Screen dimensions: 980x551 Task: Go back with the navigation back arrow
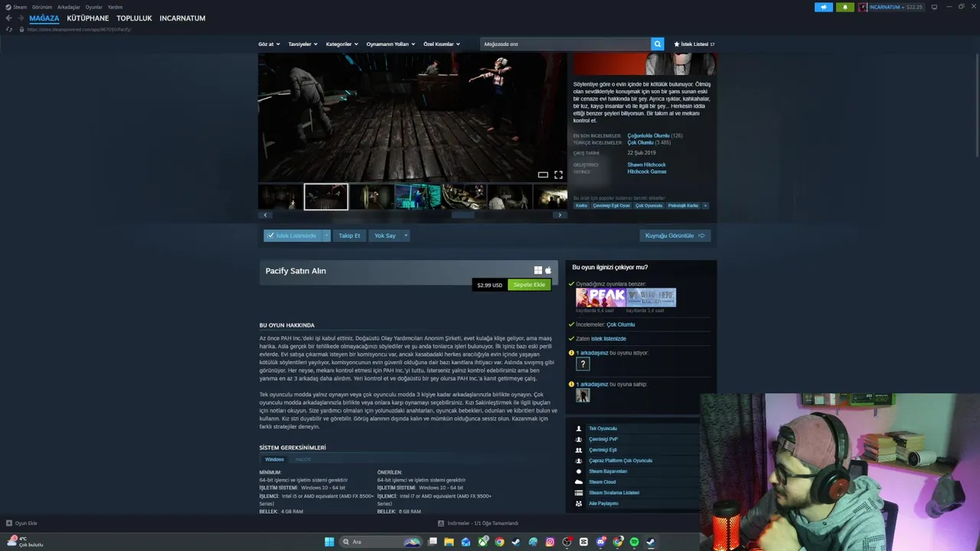click(x=9, y=18)
